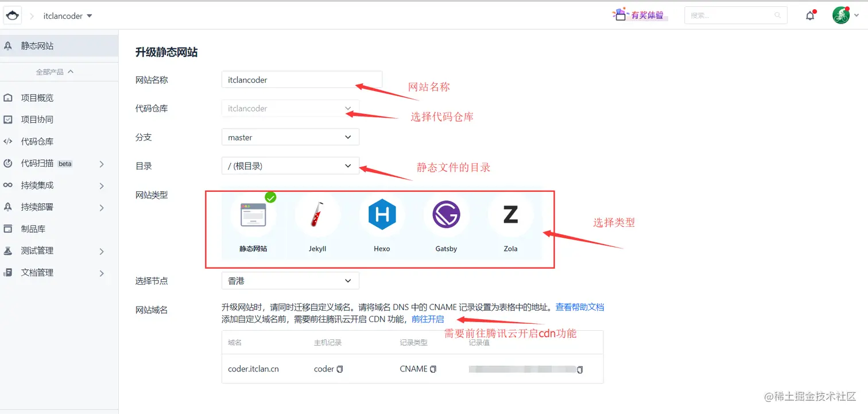Select the Hexo website type icon

382,214
